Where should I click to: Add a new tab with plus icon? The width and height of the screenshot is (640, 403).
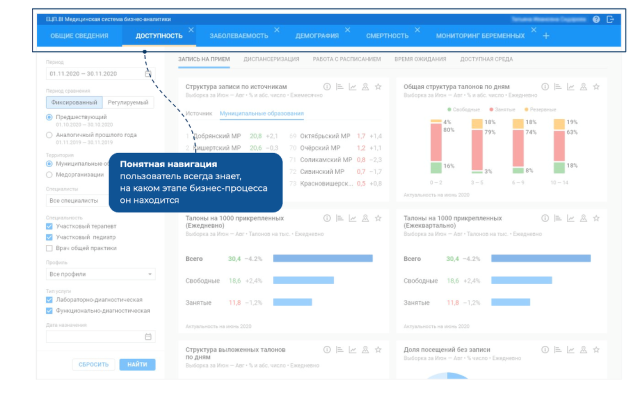pos(546,36)
